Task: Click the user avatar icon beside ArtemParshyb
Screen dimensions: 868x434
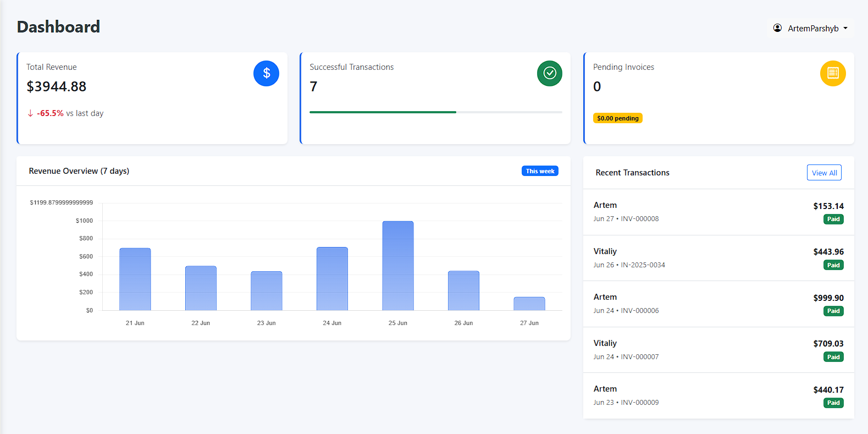Action: tap(777, 28)
